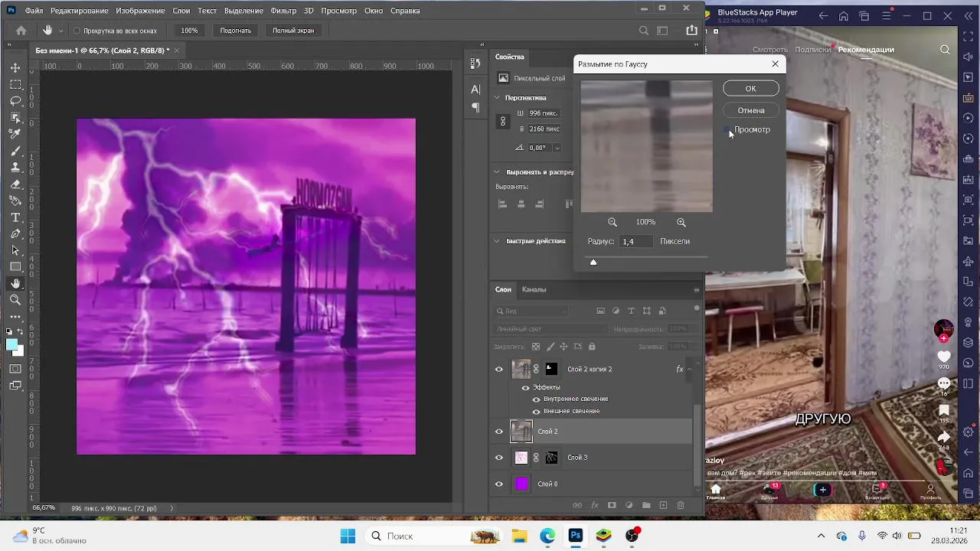Click the Радиус value input field

636,241
